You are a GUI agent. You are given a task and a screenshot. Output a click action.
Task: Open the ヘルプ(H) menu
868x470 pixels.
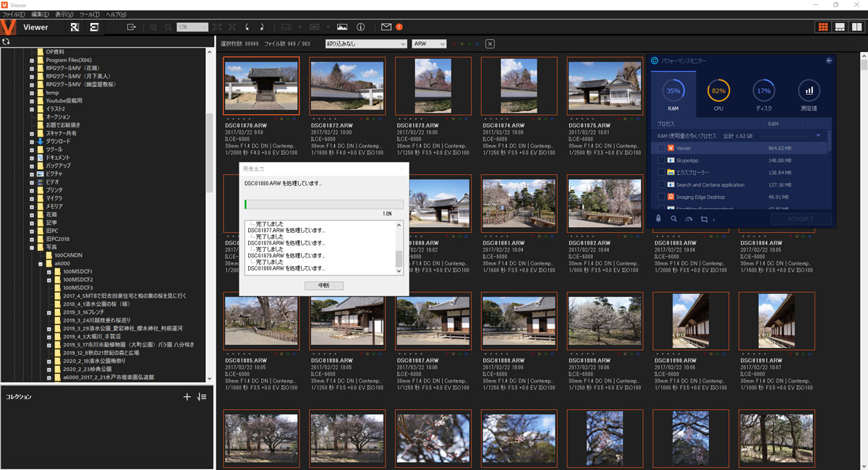116,14
